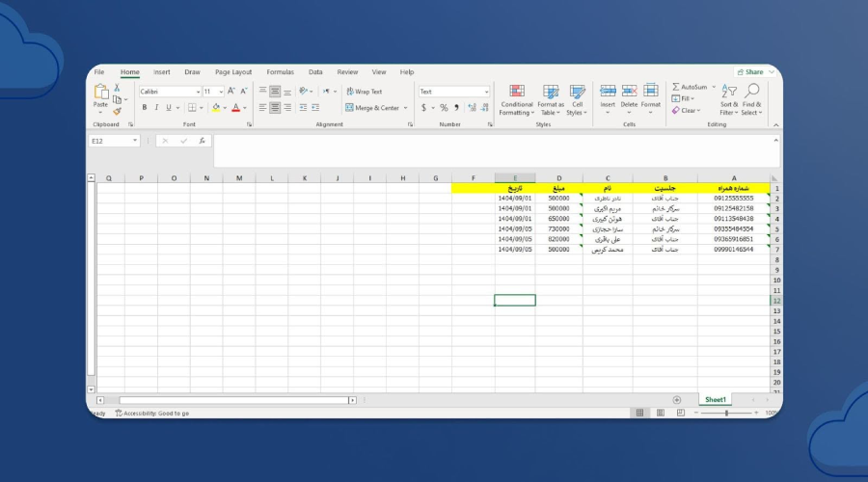Switch to the Page Layout tab
Screen dimensions: 868x482
[x=233, y=72]
